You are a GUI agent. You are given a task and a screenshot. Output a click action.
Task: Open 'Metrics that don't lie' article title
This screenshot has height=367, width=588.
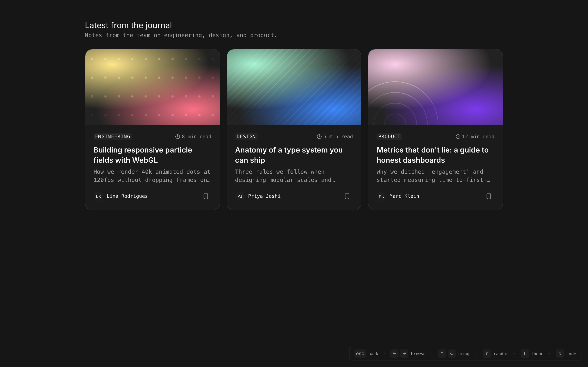click(x=432, y=155)
